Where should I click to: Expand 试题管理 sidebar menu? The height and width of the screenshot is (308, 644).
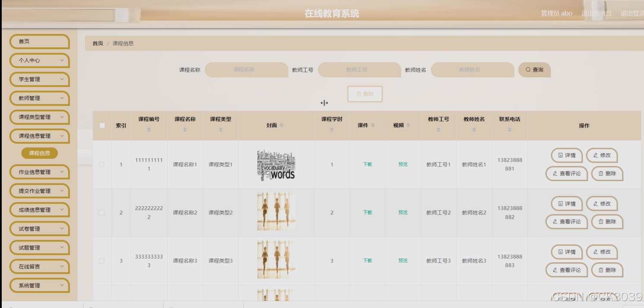[39, 248]
